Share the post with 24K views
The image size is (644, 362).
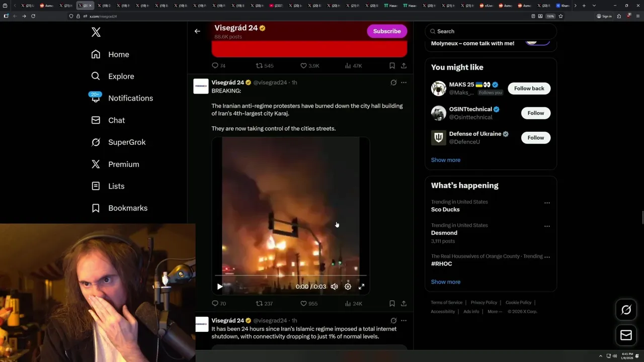click(x=404, y=304)
